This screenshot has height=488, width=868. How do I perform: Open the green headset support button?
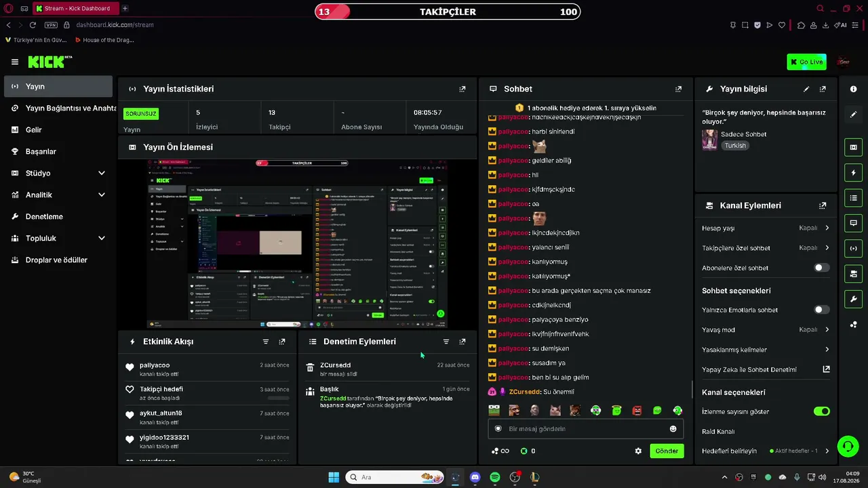pyautogui.click(x=848, y=446)
